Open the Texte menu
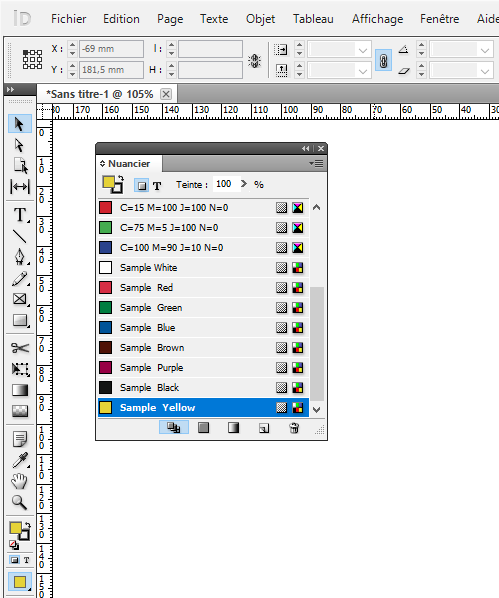The width and height of the screenshot is (499, 598). coord(214,19)
